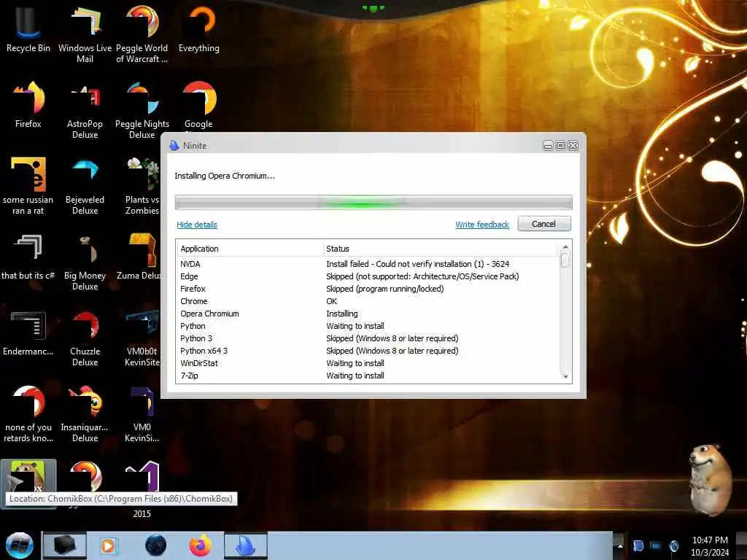Click the Ninite title bar icon
The height and width of the screenshot is (560, 747).
pos(174,146)
